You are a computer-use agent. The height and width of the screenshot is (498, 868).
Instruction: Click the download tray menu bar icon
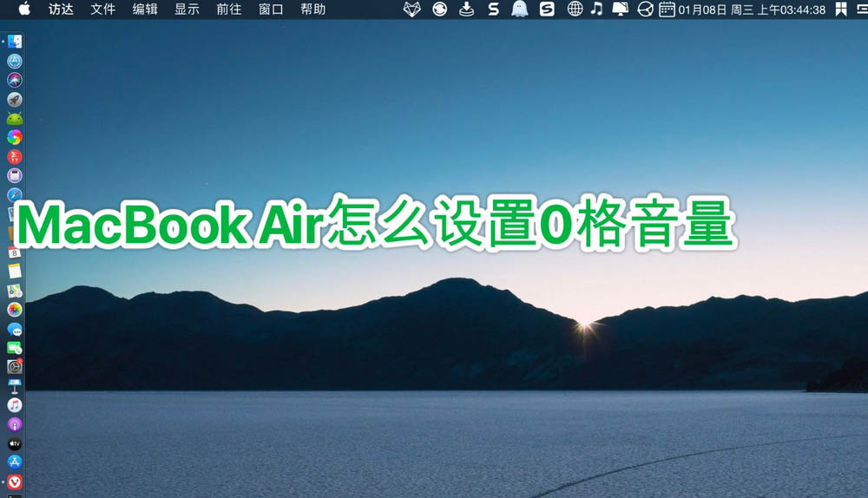(467, 9)
